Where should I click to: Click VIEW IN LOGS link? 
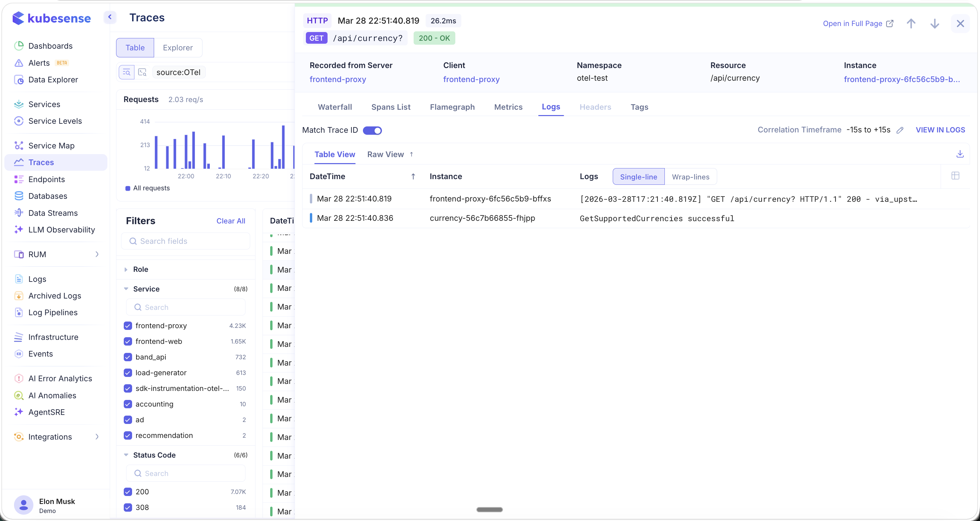pos(940,130)
